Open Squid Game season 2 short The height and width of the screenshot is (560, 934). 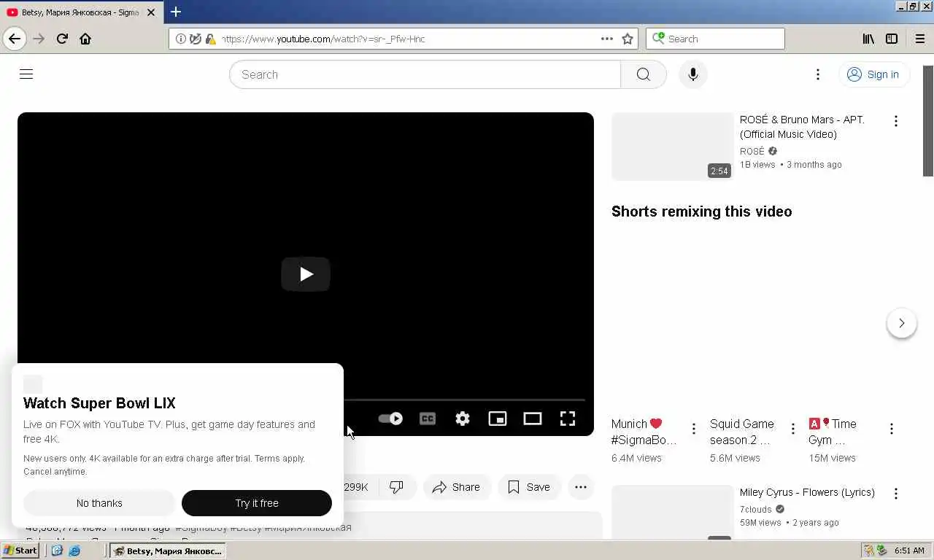742,432
